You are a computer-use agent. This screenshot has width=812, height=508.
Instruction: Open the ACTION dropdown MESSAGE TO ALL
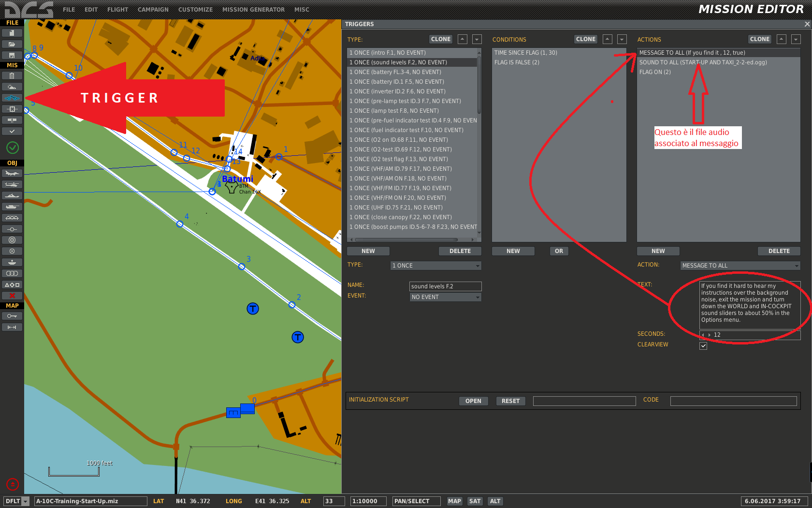point(740,266)
